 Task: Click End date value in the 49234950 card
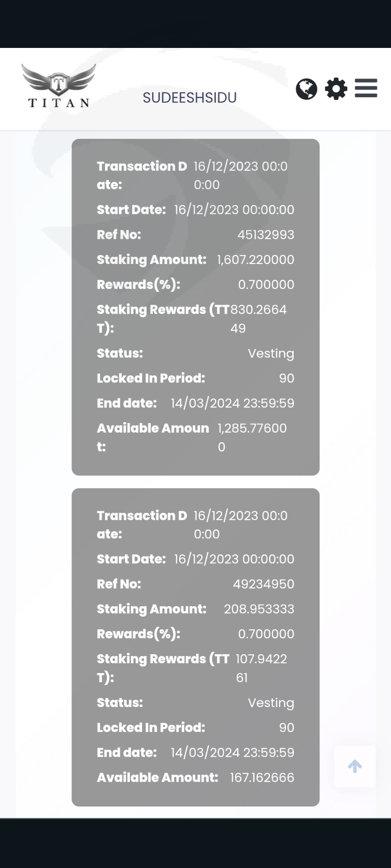pyautogui.click(x=232, y=753)
